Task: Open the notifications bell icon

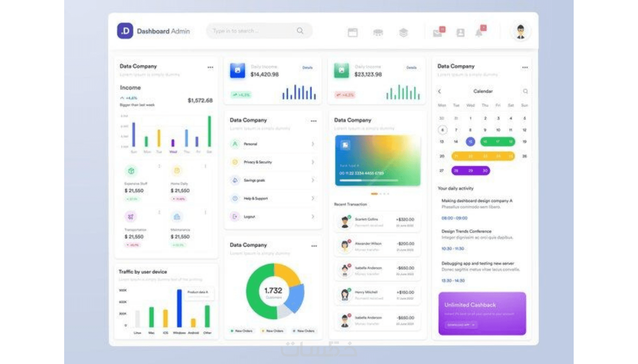Action: tap(479, 33)
